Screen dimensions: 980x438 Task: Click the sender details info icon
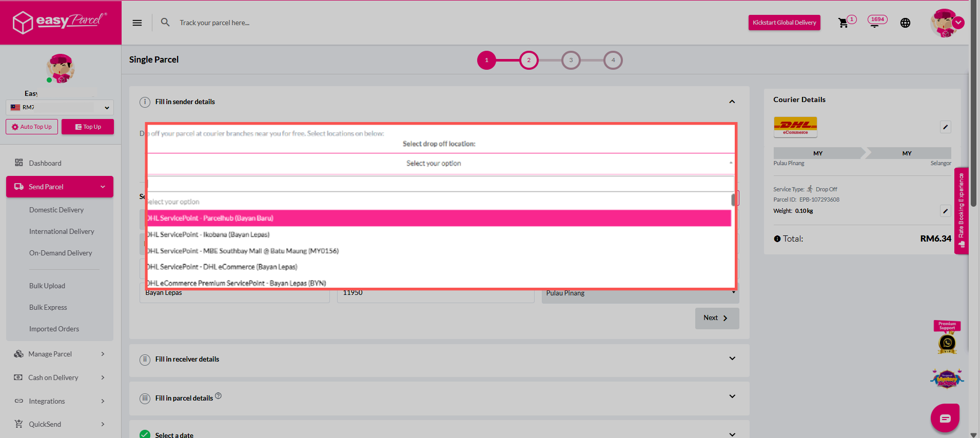pyautogui.click(x=145, y=102)
